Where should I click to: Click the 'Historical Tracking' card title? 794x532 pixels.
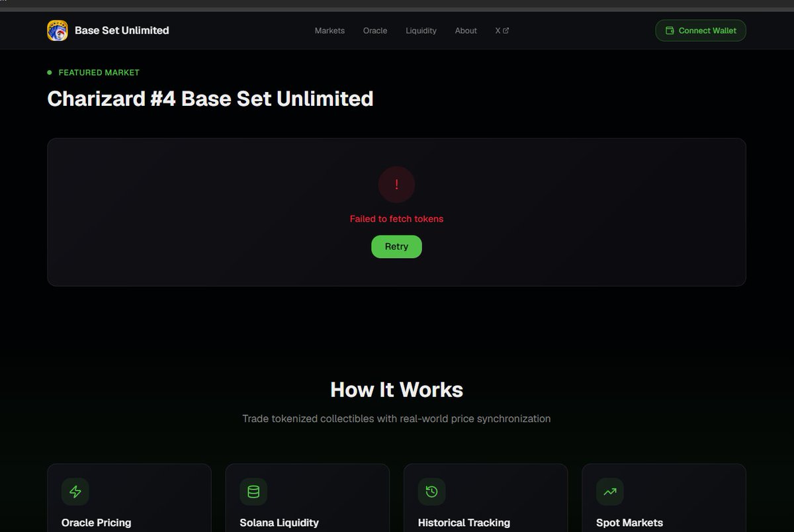tap(464, 523)
